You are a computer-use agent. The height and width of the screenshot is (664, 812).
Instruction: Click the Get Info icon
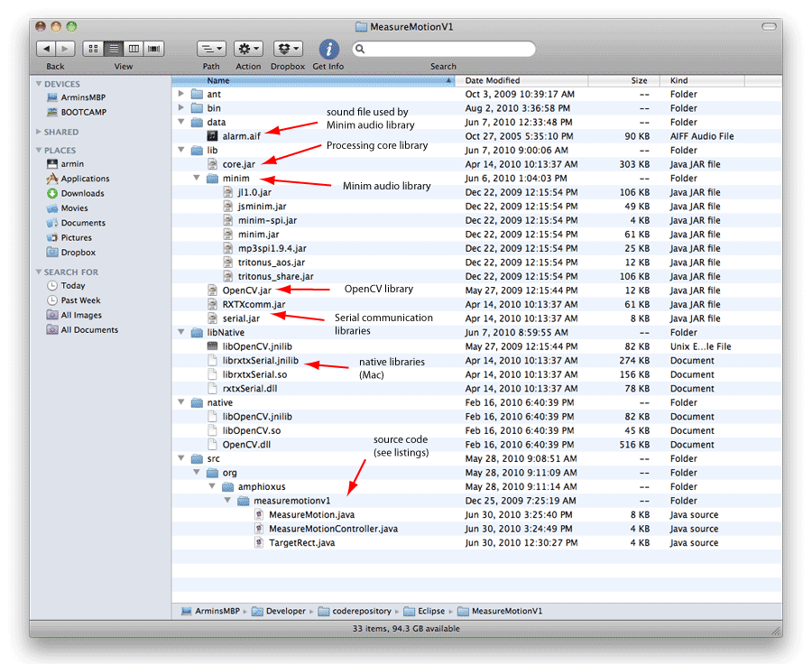[x=328, y=50]
